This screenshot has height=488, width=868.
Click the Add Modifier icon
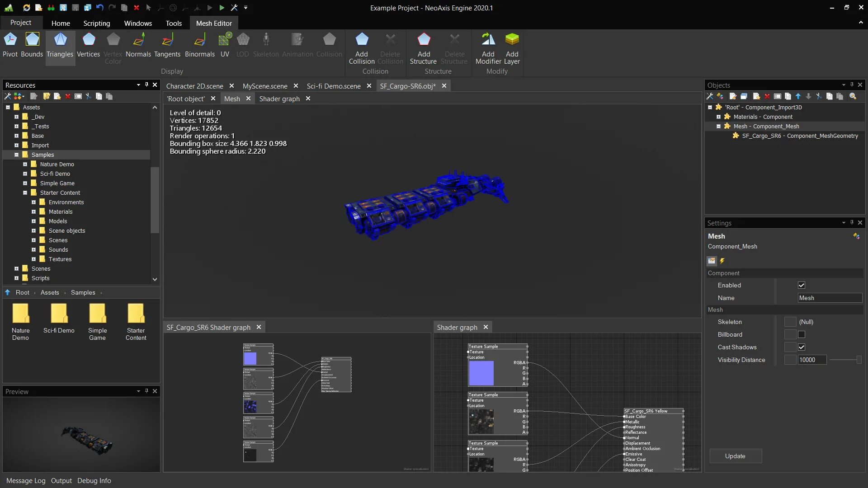pyautogui.click(x=488, y=39)
